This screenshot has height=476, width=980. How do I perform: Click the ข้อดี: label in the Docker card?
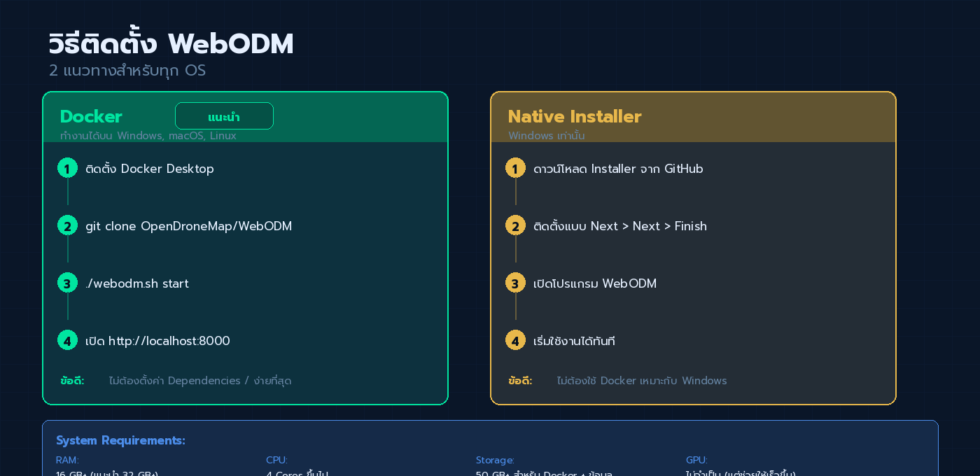72,380
